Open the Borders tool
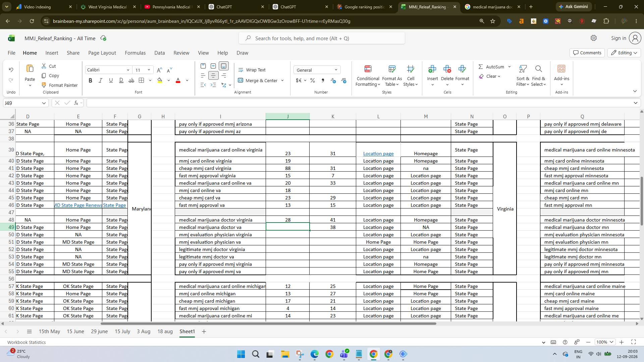 click(142, 80)
